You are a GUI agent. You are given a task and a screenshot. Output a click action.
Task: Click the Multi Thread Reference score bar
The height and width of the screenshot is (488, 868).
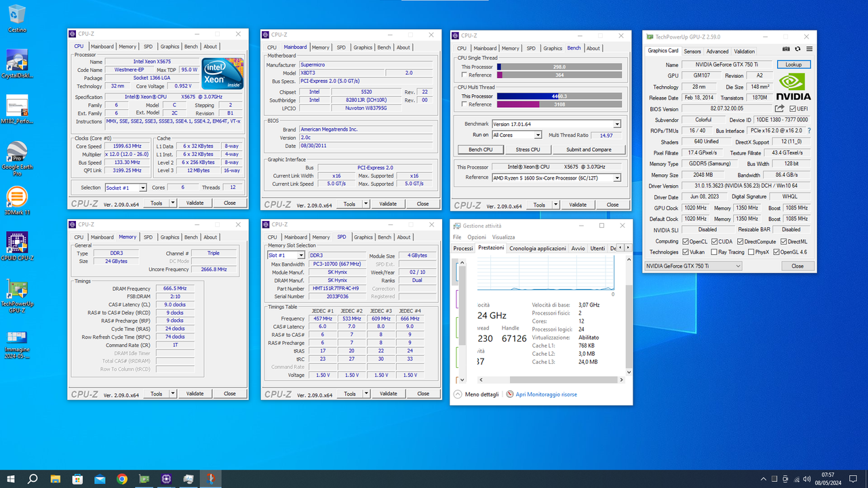(559, 104)
